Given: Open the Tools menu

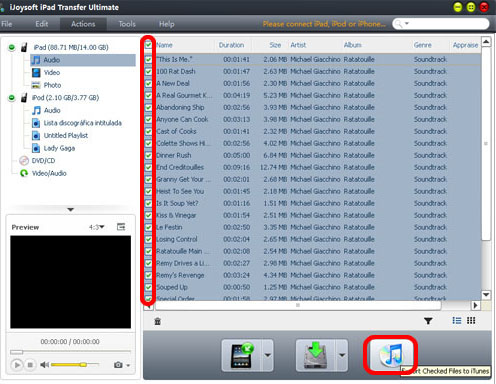Looking at the screenshot, I should 127,24.
